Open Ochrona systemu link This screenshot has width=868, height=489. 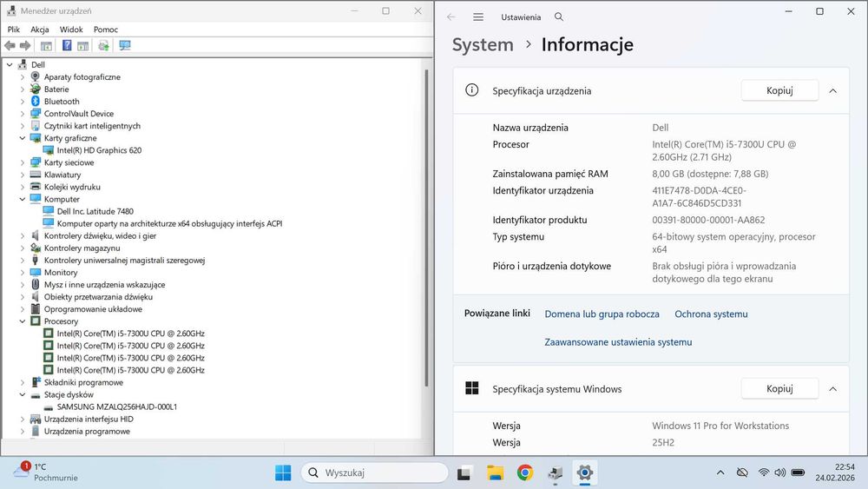coord(711,314)
